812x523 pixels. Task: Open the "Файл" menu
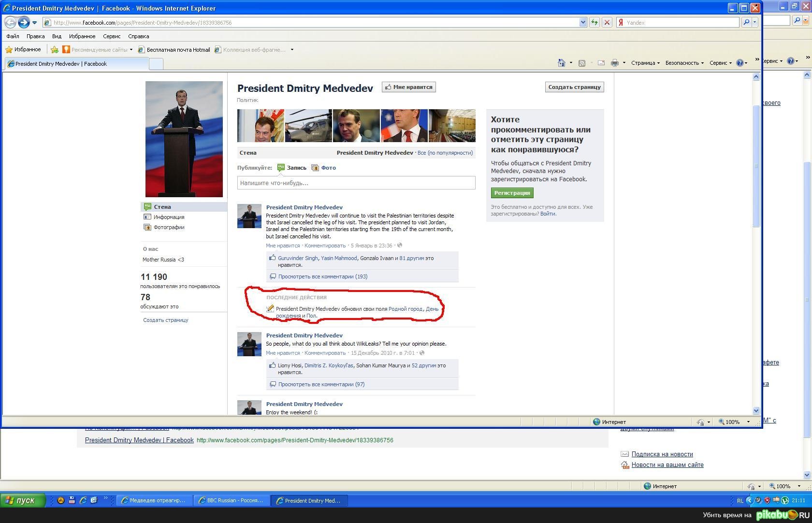click(13, 36)
